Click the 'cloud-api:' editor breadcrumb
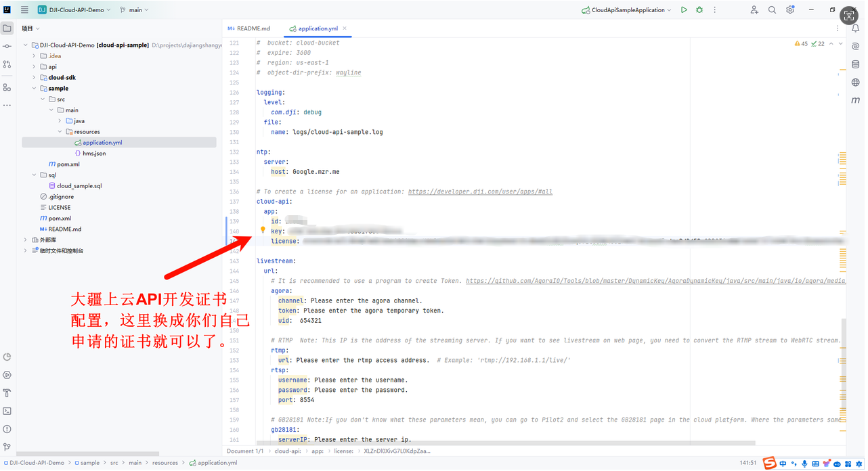This screenshot has height=471, width=868. pyautogui.click(x=288, y=451)
